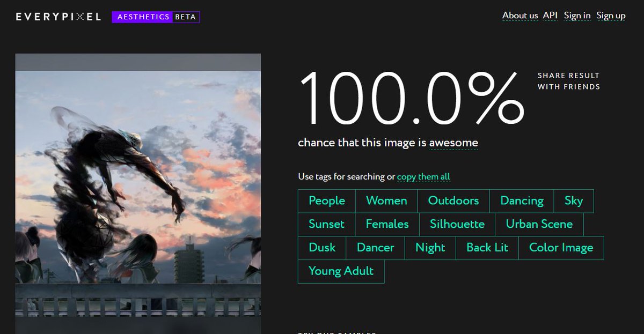Click the underlined word awesome

pos(453,143)
